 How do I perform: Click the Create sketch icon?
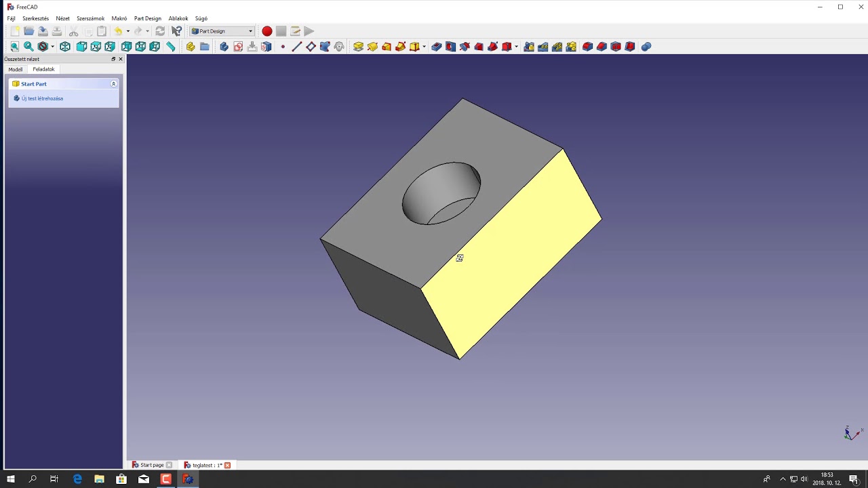[x=238, y=47]
